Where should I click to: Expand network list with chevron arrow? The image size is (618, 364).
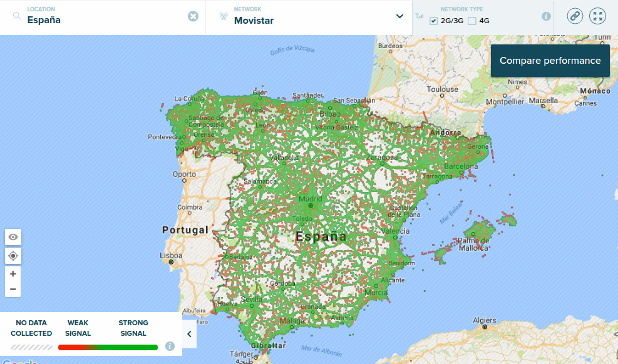[399, 16]
